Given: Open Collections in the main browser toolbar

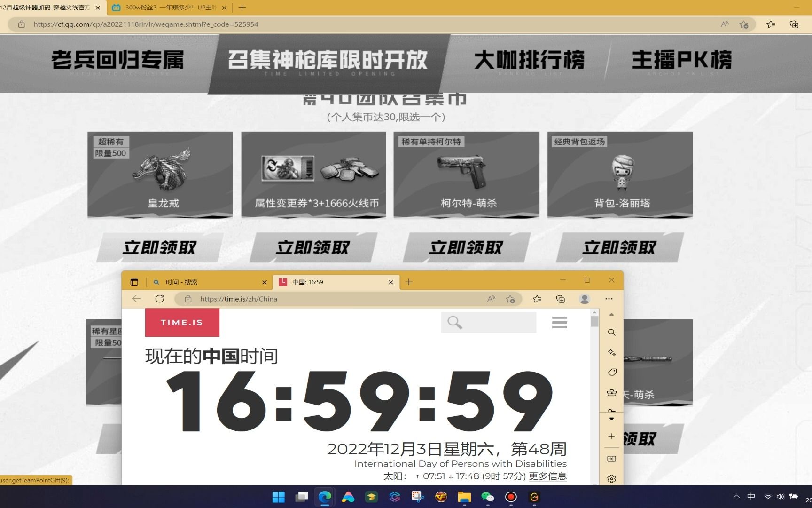Looking at the screenshot, I should (x=794, y=24).
